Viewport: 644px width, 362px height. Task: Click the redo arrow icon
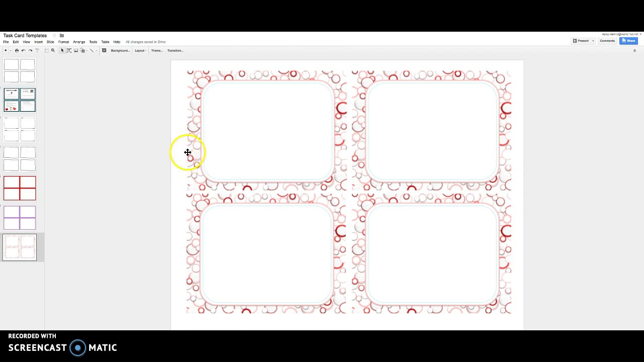pos(30,50)
